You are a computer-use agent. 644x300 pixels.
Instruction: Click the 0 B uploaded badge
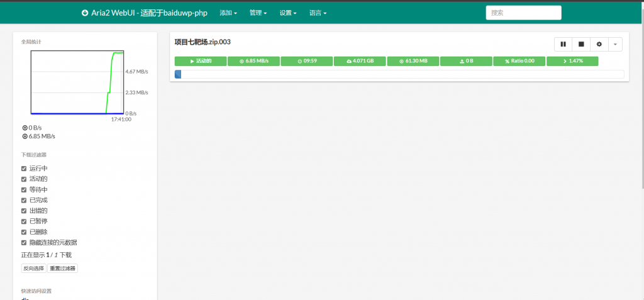pos(466,61)
